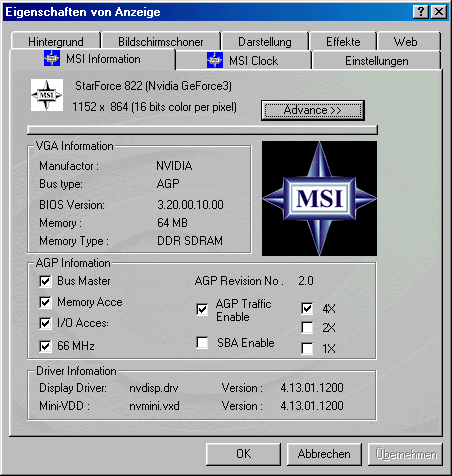Viewport: 452px width, 476px height.
Task: Check the AGP 2X checkbox
Action: tap(307, 327)
